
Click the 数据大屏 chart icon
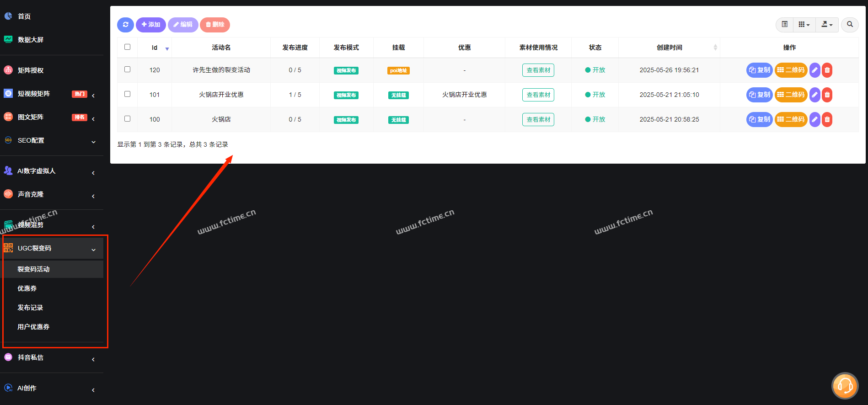(x=8, y=39)
